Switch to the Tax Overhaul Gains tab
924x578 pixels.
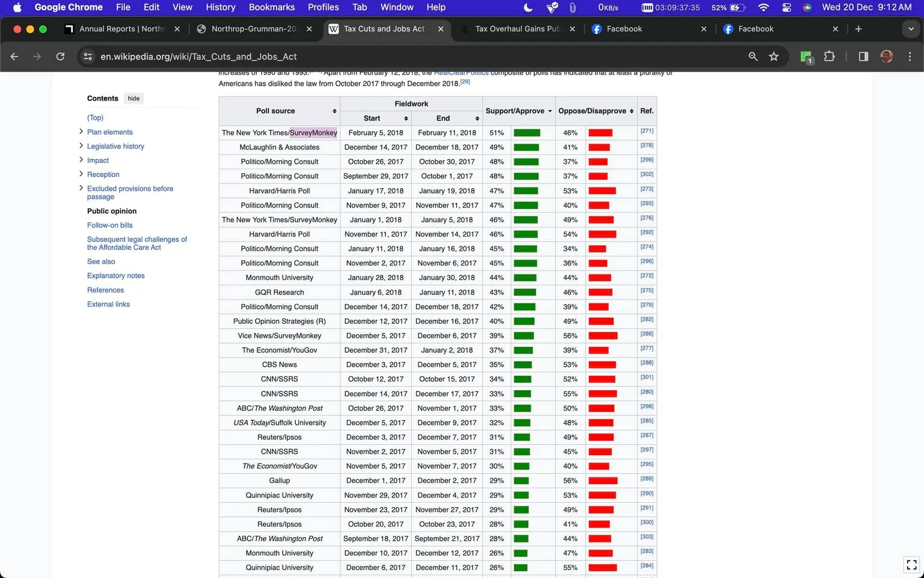pyautogui.click(x=516, y=28)
